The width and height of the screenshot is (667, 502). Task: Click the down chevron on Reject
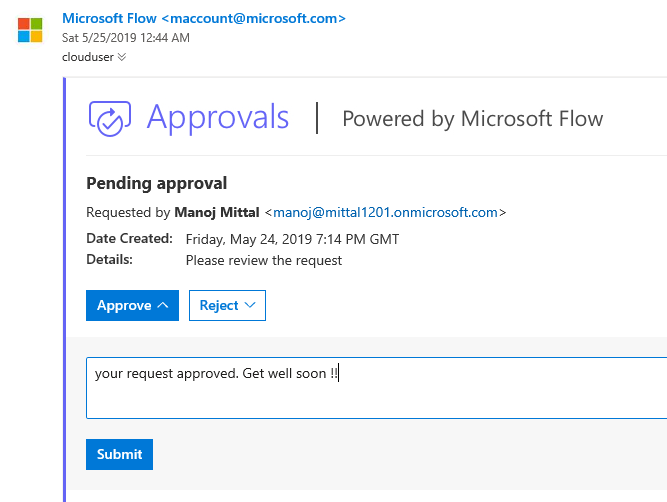[x=250, y=305]
